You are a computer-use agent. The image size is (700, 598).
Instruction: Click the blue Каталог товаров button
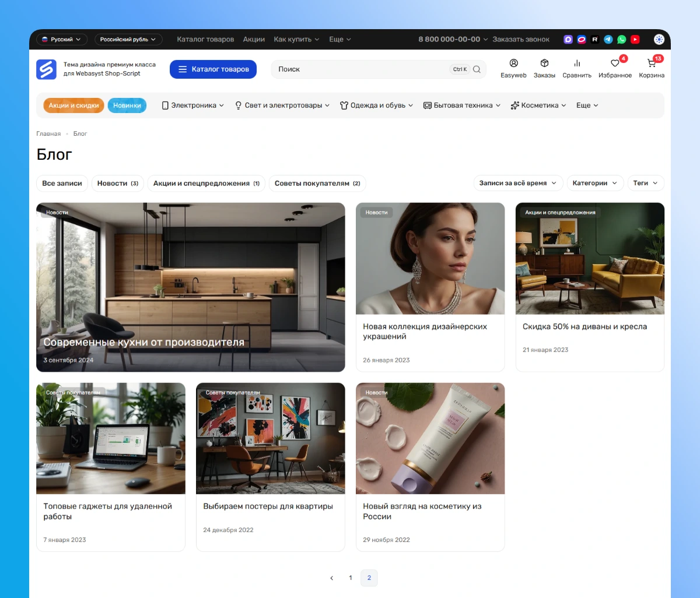click(213, 69)
